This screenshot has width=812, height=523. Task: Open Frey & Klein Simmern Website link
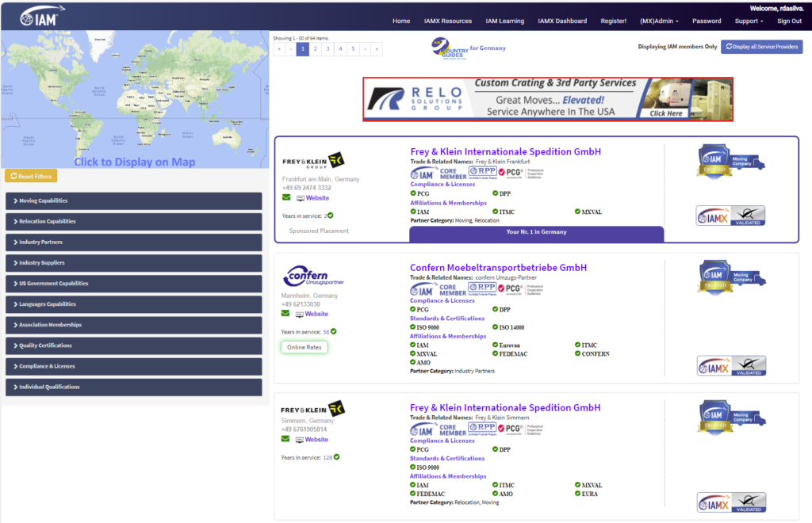pos(316,440)
